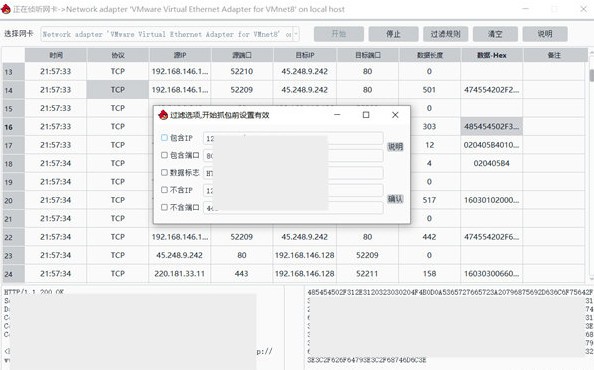Viewport: 594px width, 370px height.
Task: Enable the 包含IP checkbox
Action: point(164,138)
